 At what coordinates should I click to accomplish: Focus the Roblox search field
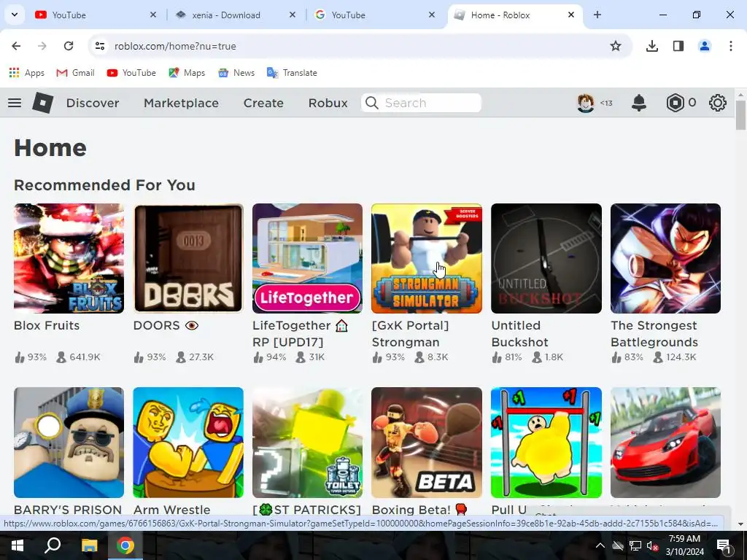[421, 103]
